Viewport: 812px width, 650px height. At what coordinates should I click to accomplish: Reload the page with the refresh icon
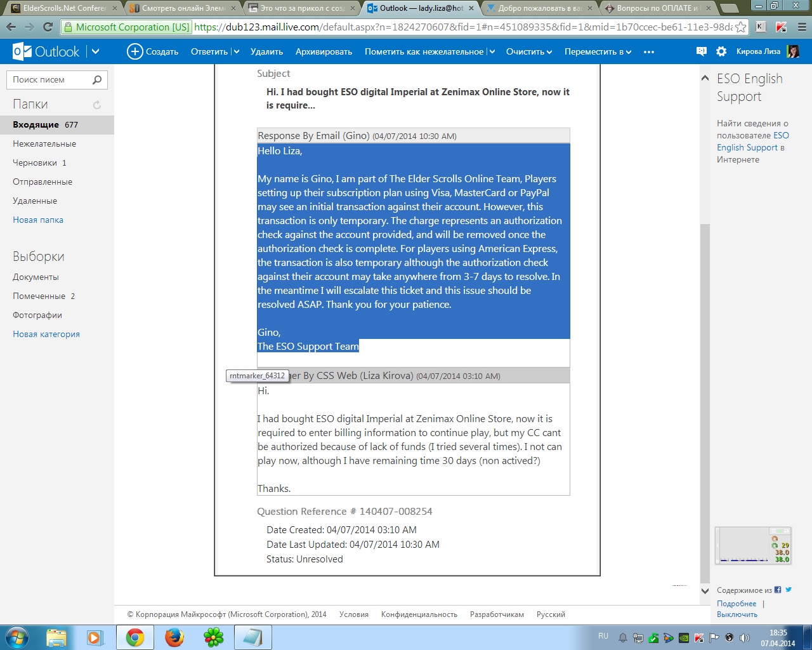(48, 27)
